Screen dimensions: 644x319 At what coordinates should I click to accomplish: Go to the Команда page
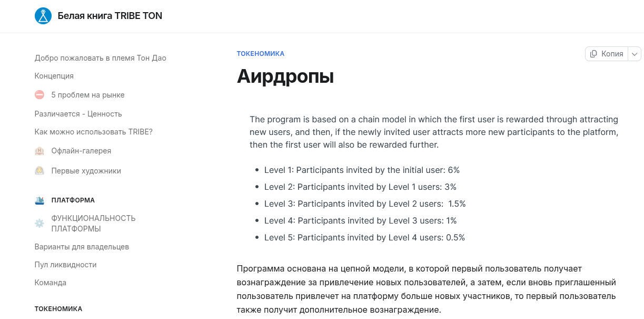pos(50,283)
